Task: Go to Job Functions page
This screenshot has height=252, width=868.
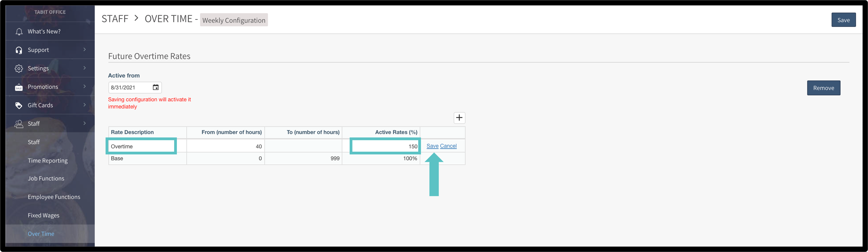Action: pyautogui.click(x=46, y=179)
